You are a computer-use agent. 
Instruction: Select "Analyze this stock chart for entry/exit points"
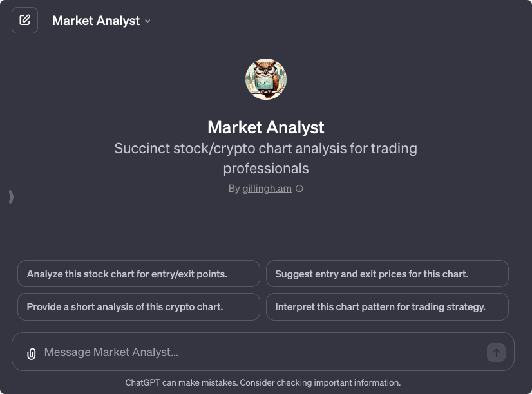(x=139, y=274)
